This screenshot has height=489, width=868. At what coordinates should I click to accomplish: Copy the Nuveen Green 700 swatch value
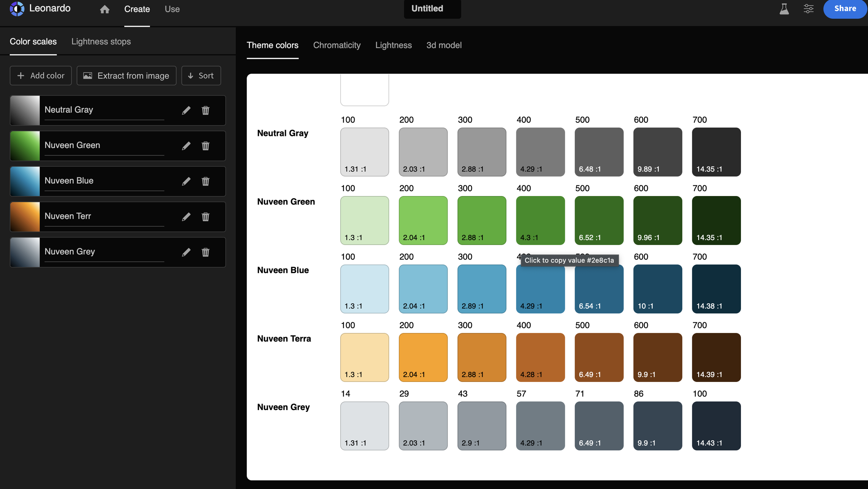(716, 220)
